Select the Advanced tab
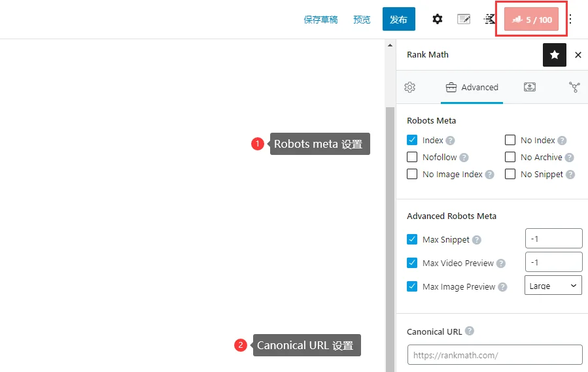The image size is (588, 372). [472, 88]
